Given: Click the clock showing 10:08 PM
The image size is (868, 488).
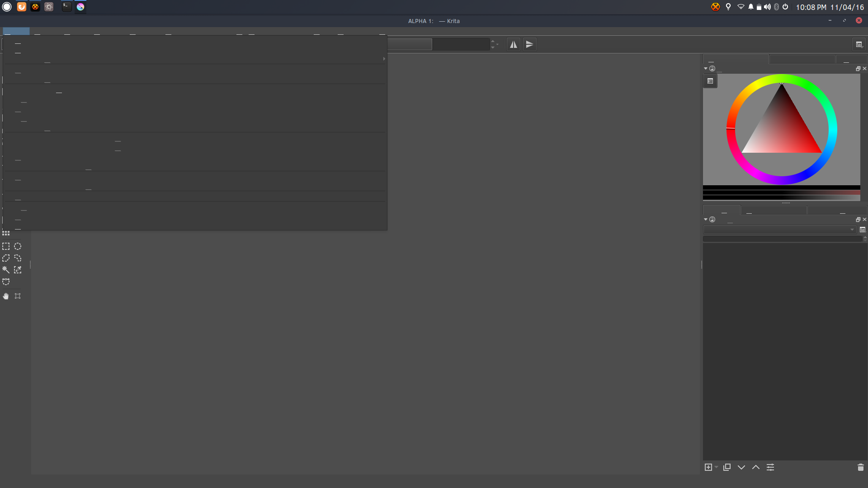Looking at the screenshot, I should click(x=811, y=7).
